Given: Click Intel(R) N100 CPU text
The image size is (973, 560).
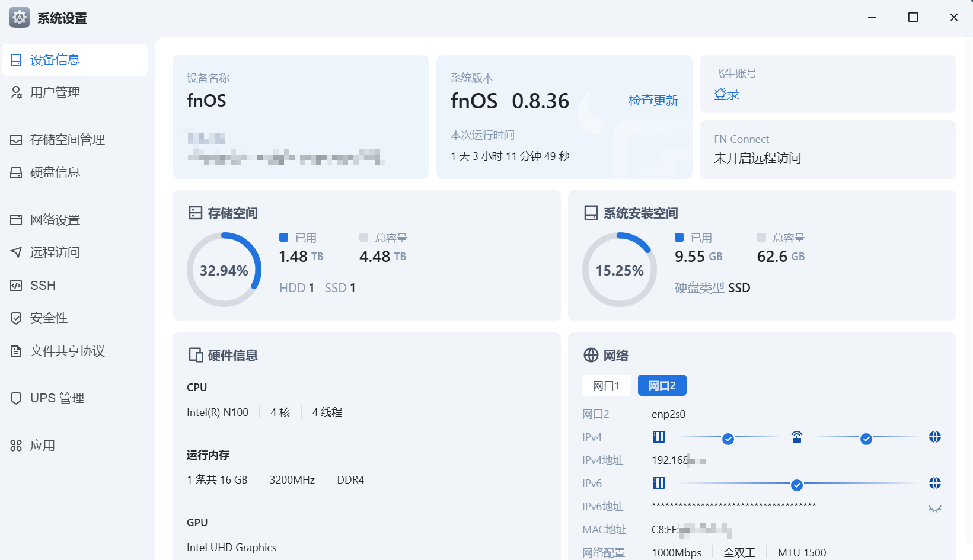Looking at the screenshot, I should (x=218, y=412).
